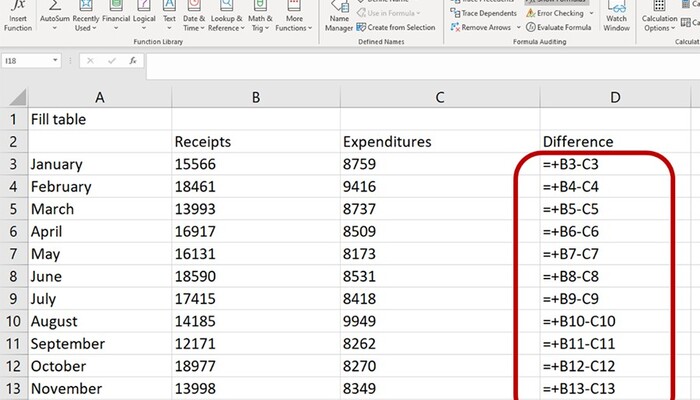
Task: Click formula cell =+B10-C10
Action: (x=615, y=321)
